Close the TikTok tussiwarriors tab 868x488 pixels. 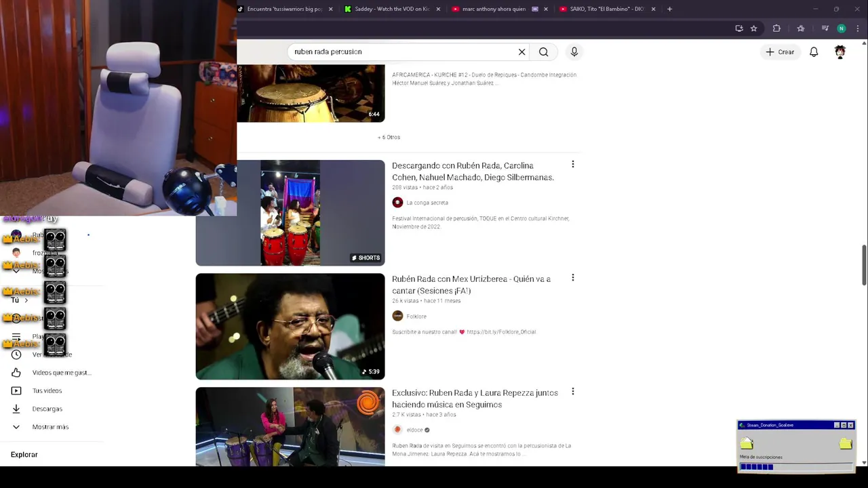331,9
